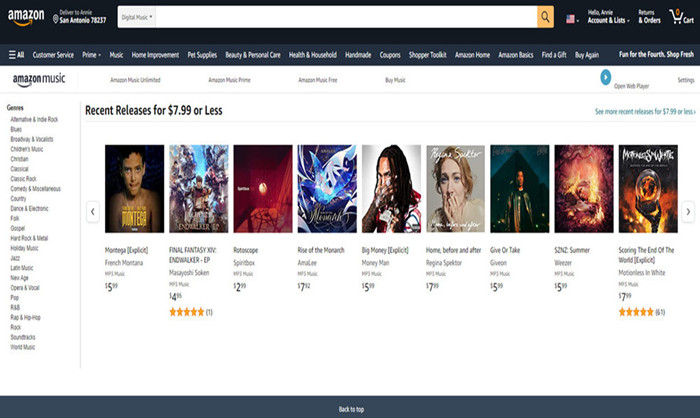Open Amazon Basics nav item
Image resolution: width=700 pixels, height=418 pixels.
(x=516, y=55)
